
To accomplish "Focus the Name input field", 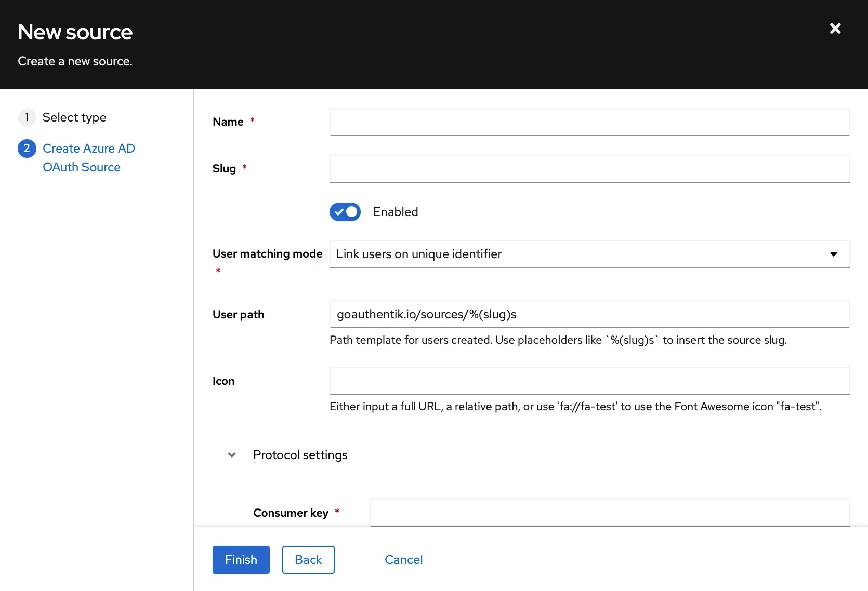I will tap(589, 122).
